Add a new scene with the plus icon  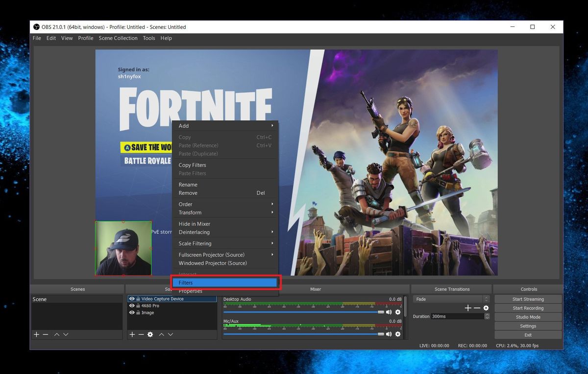coord(37,334)
